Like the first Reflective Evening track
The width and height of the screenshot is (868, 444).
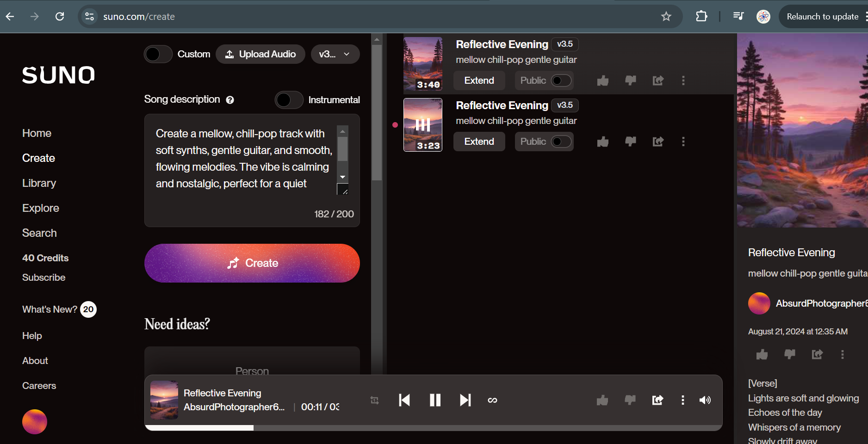click(x=602, y=80)
